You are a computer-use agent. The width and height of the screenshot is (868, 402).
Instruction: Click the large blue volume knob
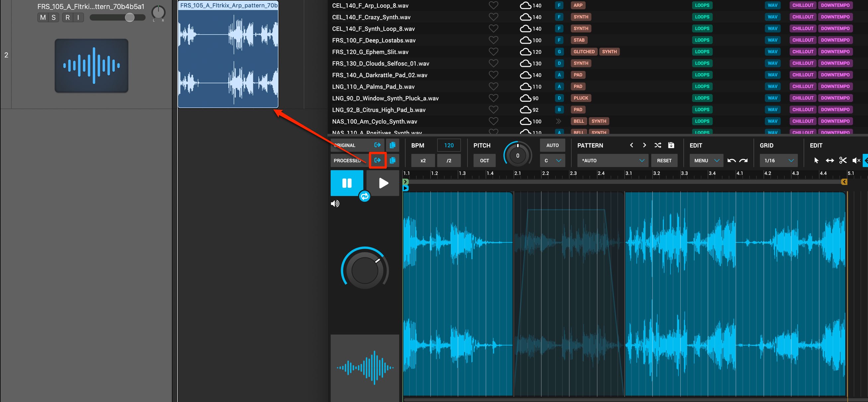click(x=365, y=270)
